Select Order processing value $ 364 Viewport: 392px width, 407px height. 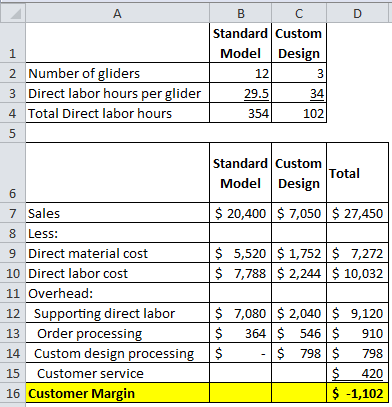(x=240, y=333)
